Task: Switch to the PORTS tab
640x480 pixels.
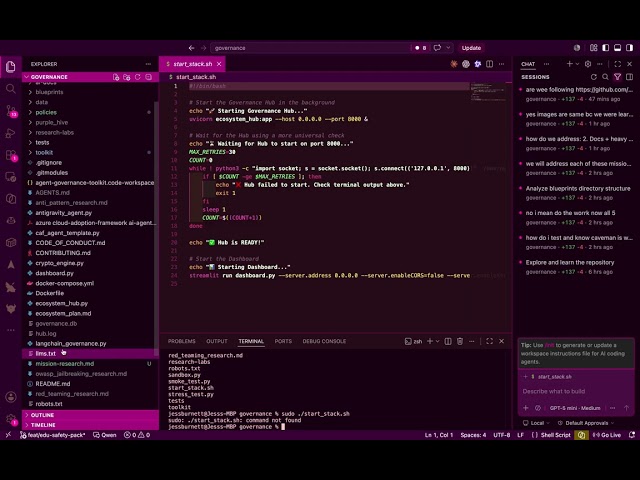Action: [x=283, y=341]
